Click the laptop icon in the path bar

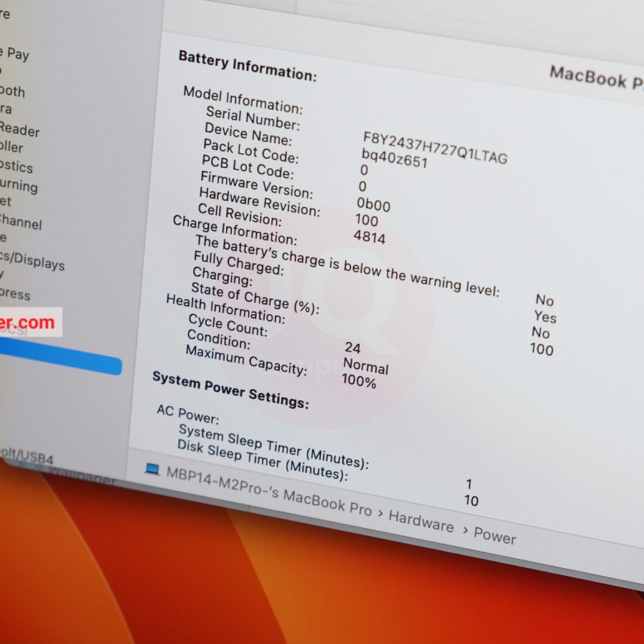pyautogui.click(x=152, y=469)
